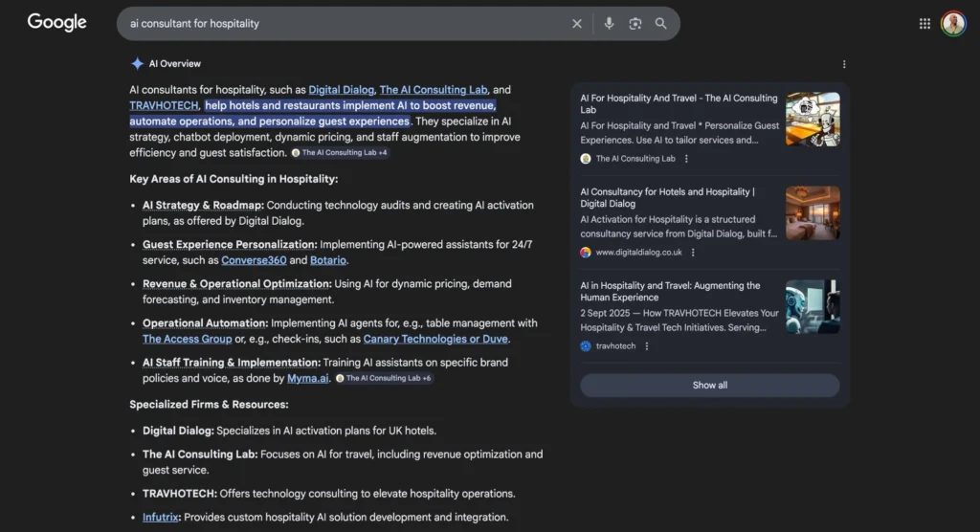Select 'AI Strategy & Roadmap:' underlined term
This screenshot has width=980, height=532.
(203, 205)
